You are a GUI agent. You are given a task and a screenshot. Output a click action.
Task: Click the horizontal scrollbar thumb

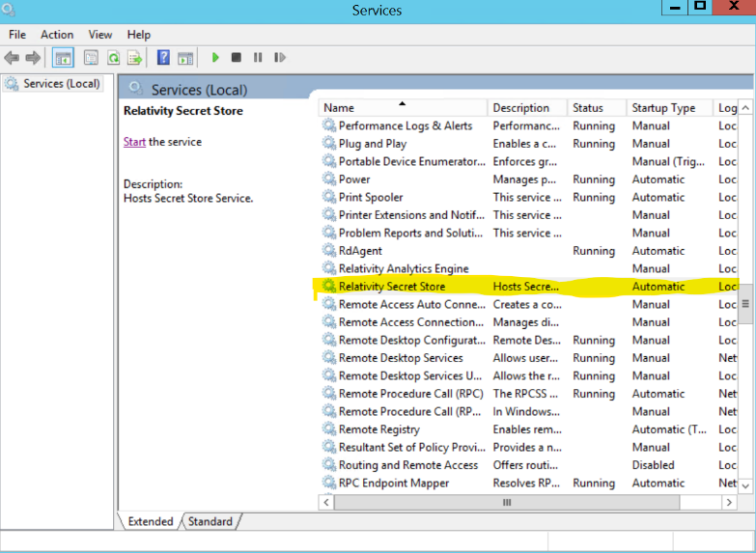coord(507,503)
